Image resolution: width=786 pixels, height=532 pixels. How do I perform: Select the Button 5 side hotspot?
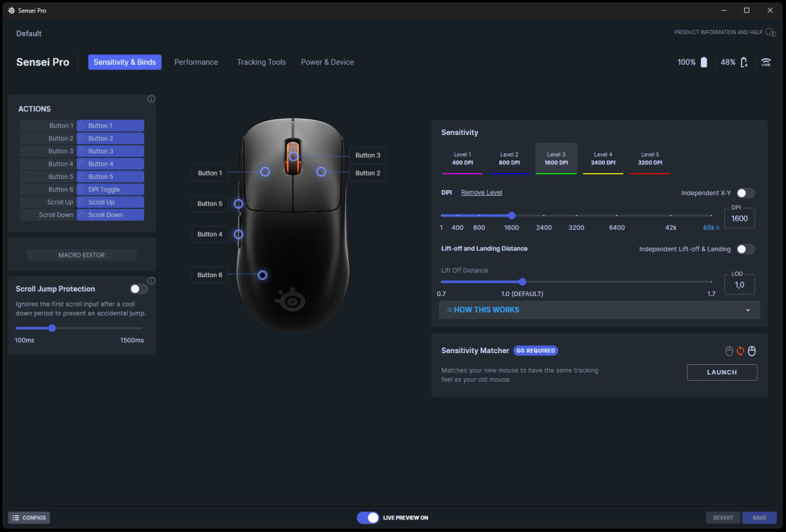[x=239, y=204]
